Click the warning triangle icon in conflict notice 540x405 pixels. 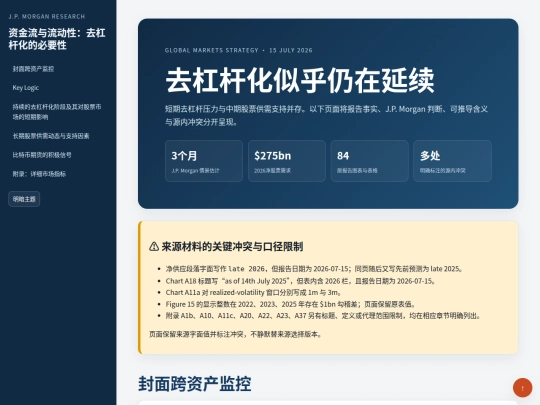tap(154, 247)
